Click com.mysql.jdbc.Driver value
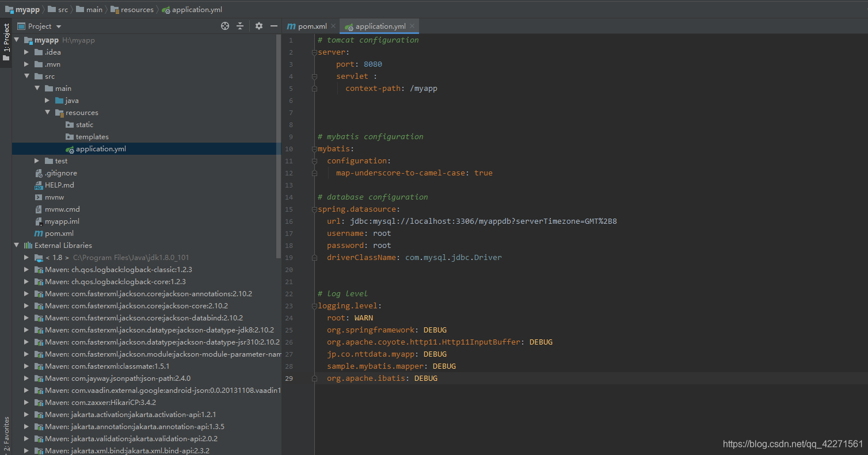The width and height of the screenshot is (868, 455). 454,258
